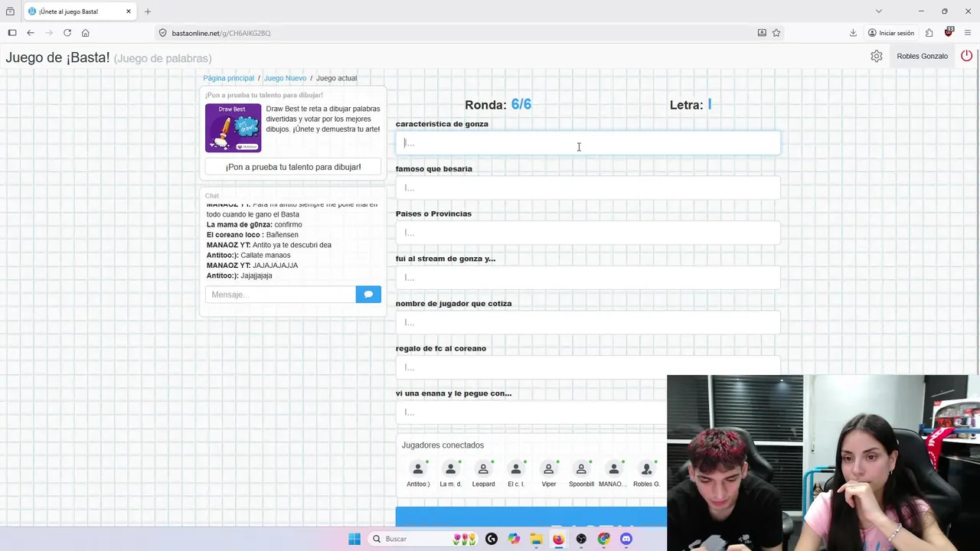Open the Firefox downloads arrow icon
The width and height of the screenshot is (980, 551).
coord(853,33)
